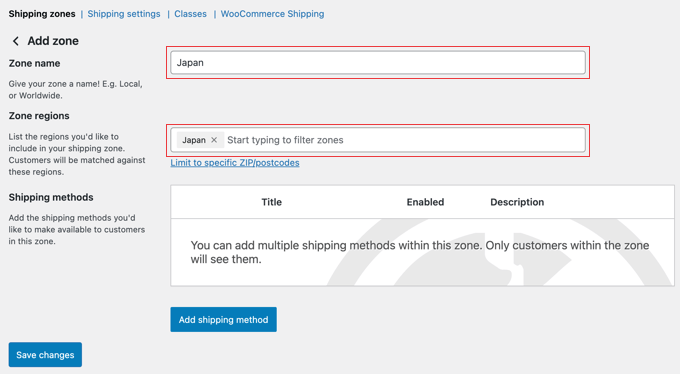Viewport: 680px width, 374px height.
Task: Click the 'You can add multiple shipping methods' message
Action: pos(420,252)
